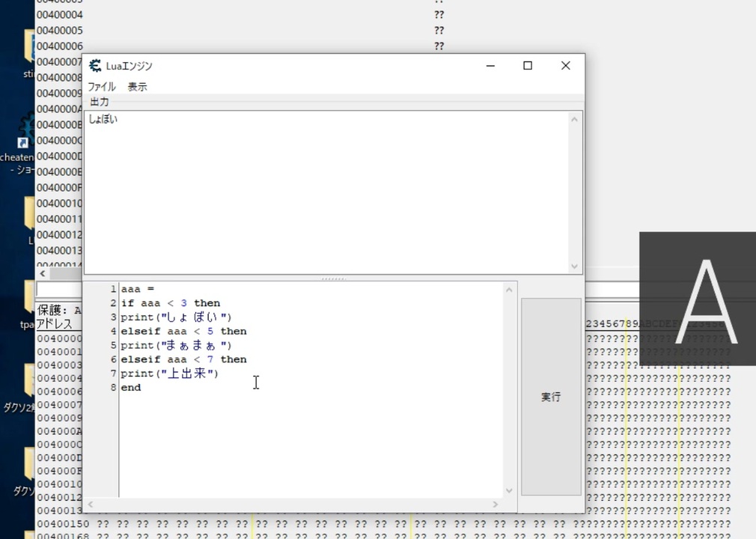Select address 00400006 in the memory list
The width and height of the screenshot is (756, 539).
click(60, 46)
